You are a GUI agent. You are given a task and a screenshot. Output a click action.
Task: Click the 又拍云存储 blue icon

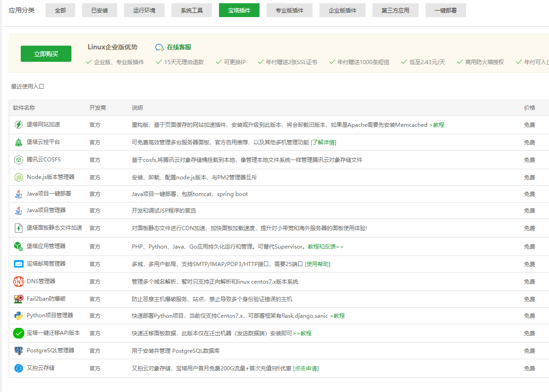(x=18, y=368)
